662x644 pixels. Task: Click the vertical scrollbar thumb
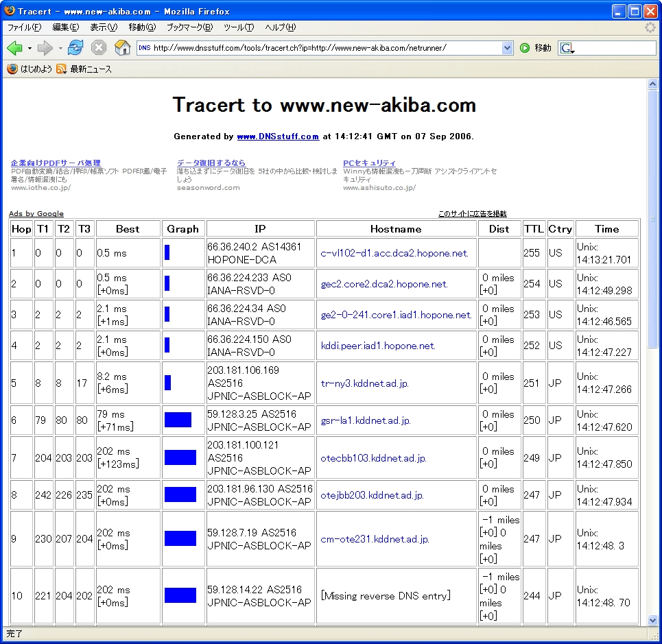point(652,218)
